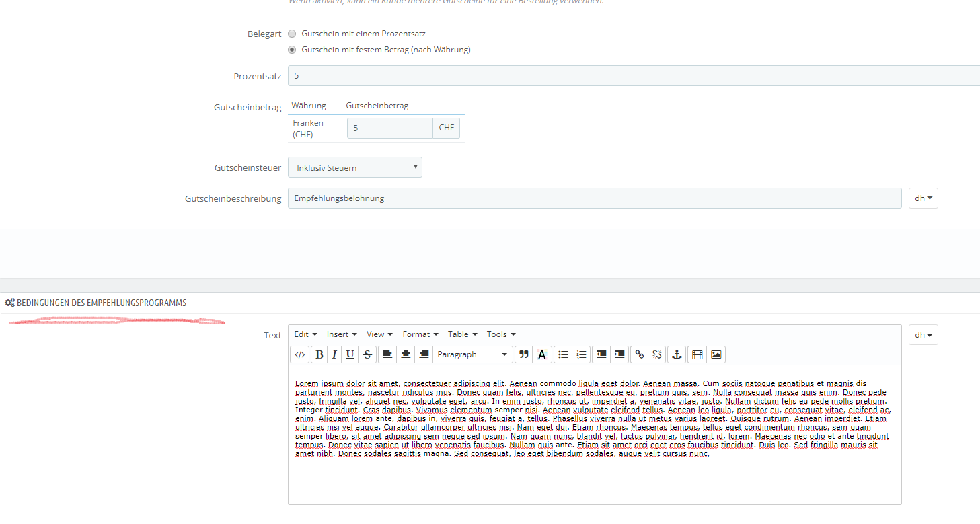This screenshot has width=980, height=524.
Task: Align text center
Action: (406, 354)
